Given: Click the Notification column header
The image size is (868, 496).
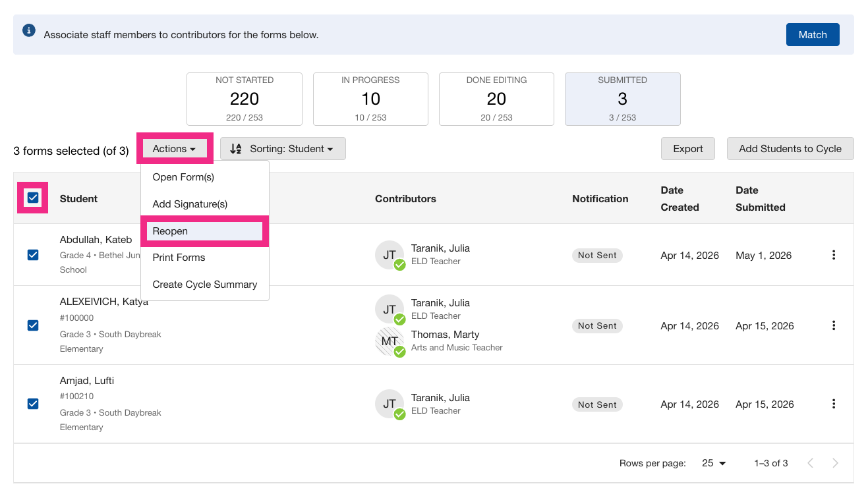Looking at the screenshot, I should (x=600, y=199).
